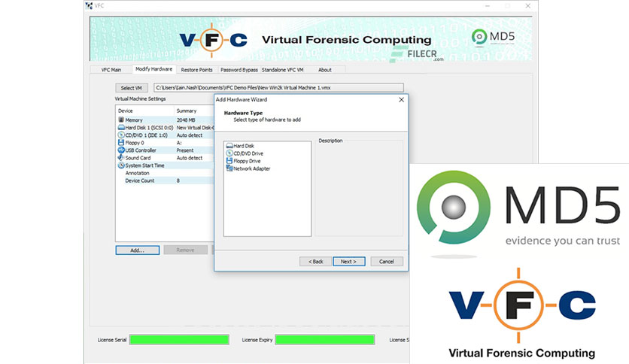
Task: Click the 2048 MB memory summary value
Action: tap(186, 120)
